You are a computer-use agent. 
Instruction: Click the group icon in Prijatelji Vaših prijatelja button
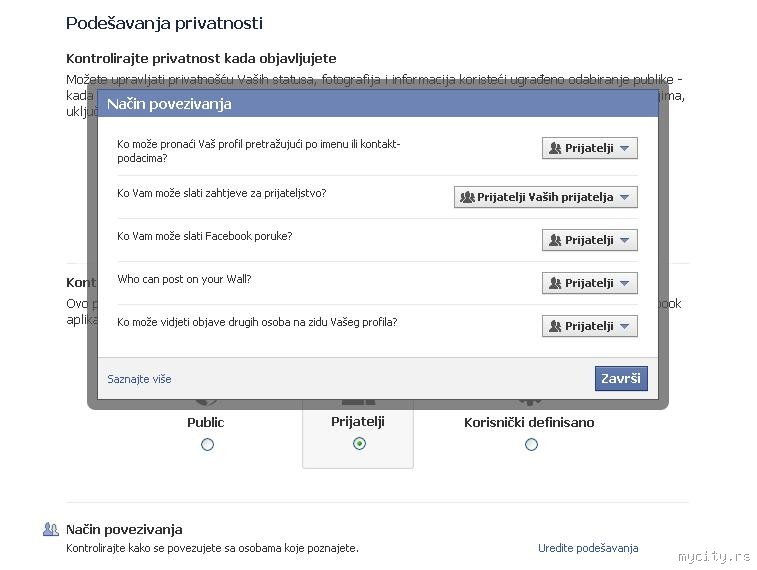(x=467, y=197)
